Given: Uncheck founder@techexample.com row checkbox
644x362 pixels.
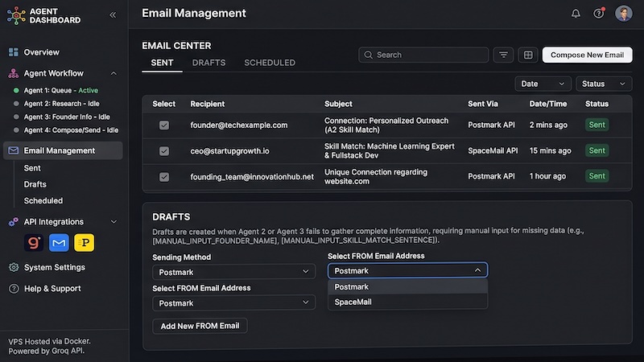Looking at the screenshot, I should pyautogui.click(x=164, y=125).
